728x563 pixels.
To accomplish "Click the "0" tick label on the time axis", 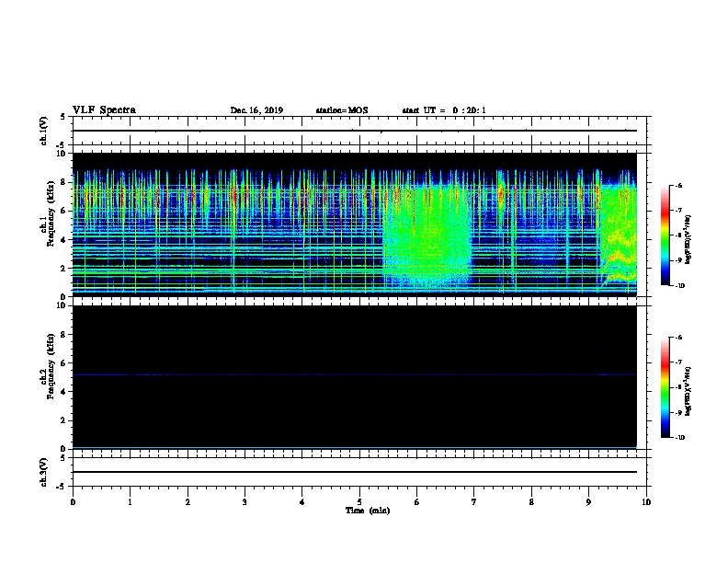I will tap(73, 501).
